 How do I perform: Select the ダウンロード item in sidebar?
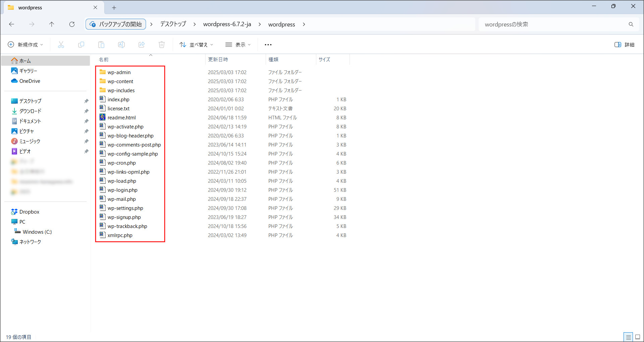[30, 111]
